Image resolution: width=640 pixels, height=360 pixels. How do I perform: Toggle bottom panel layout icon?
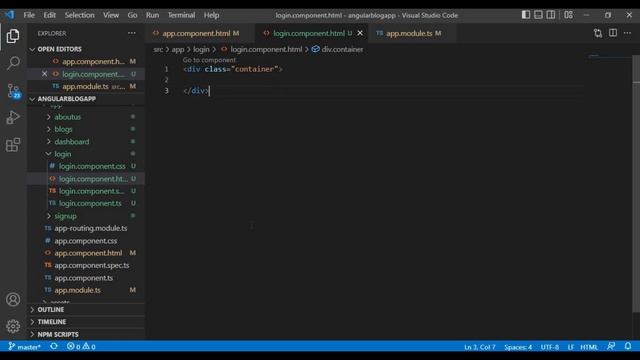538,15
